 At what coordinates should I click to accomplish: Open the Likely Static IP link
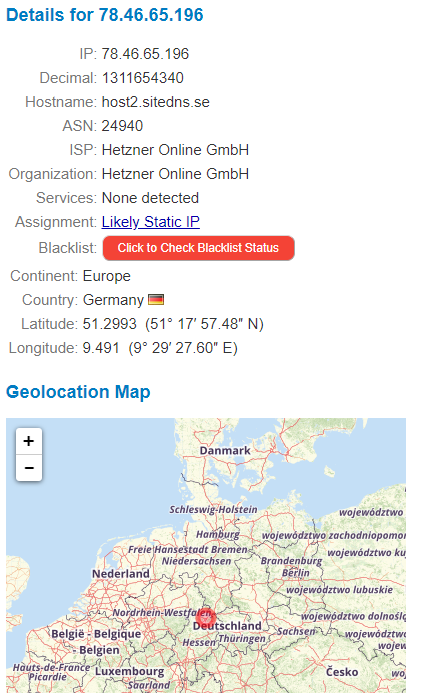[x=151, y=222]
